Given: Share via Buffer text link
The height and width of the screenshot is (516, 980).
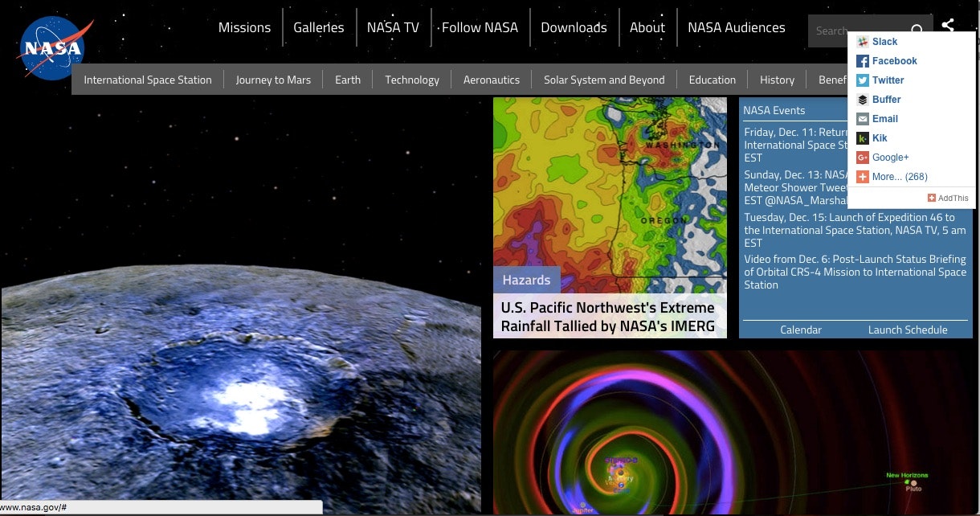Looking at the screenshot, I should coord(887,100).
